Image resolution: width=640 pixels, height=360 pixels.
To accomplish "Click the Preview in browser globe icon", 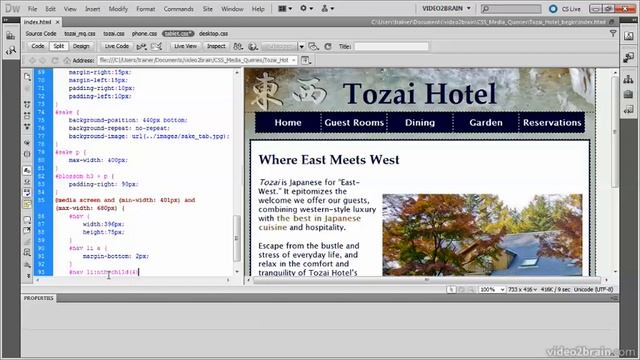I will click(x=253, y=47).
